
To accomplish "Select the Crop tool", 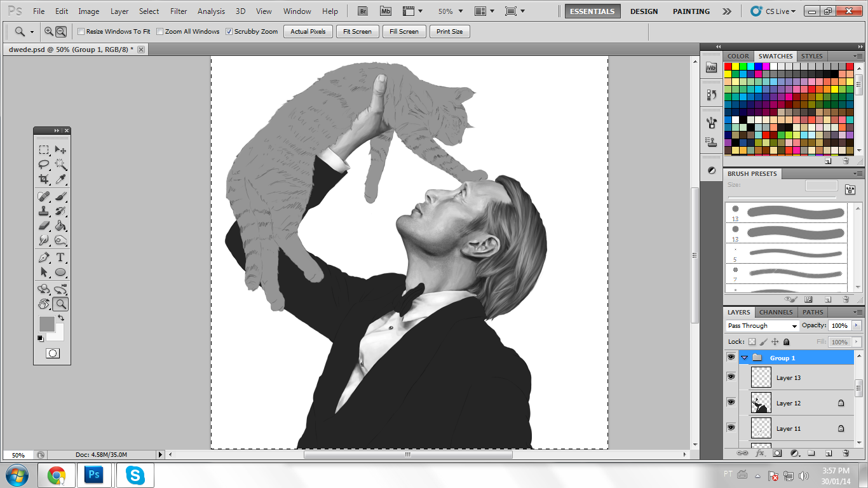I will point(44,179).
